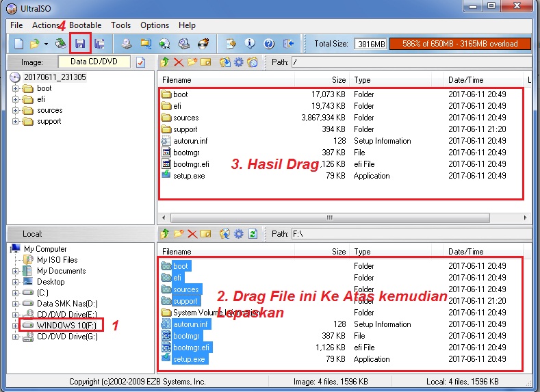Open the Bootable menu
This screenshot has width=540, height=392.
pyautogui.click(x=85, y=25)
